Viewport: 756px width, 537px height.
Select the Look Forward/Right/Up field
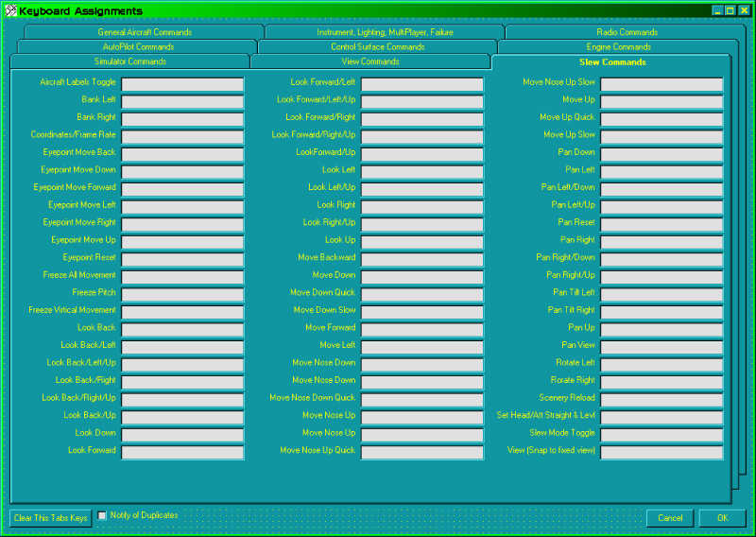click(x=421, y=136)
